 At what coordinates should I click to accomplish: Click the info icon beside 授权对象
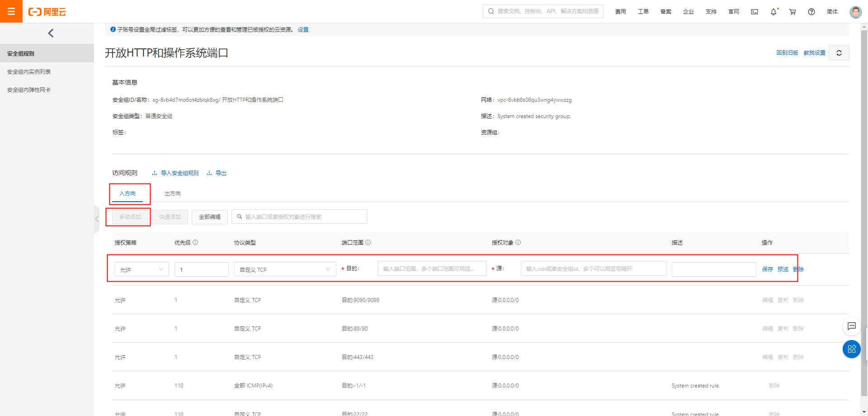point(518,242)
